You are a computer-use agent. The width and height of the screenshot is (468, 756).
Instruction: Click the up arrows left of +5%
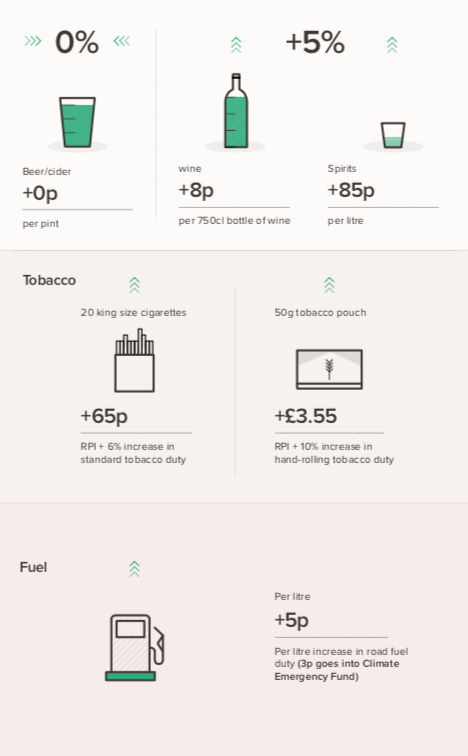pyautogui.click(x=236, y=45)
